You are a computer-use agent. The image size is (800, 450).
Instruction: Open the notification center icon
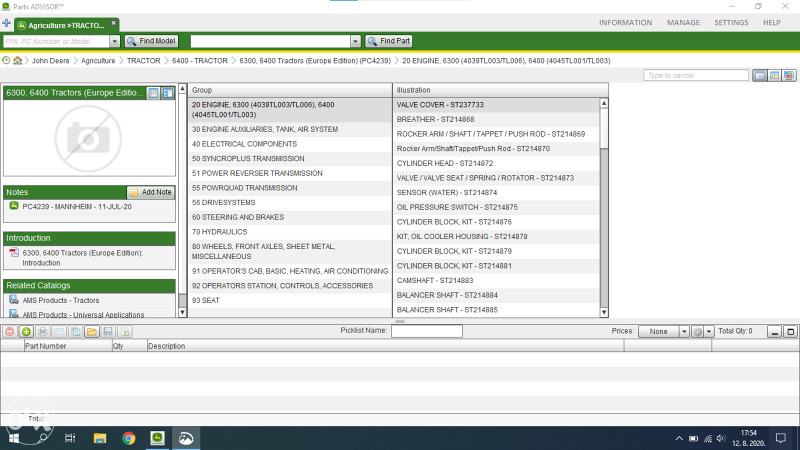[x=781, y=438]
